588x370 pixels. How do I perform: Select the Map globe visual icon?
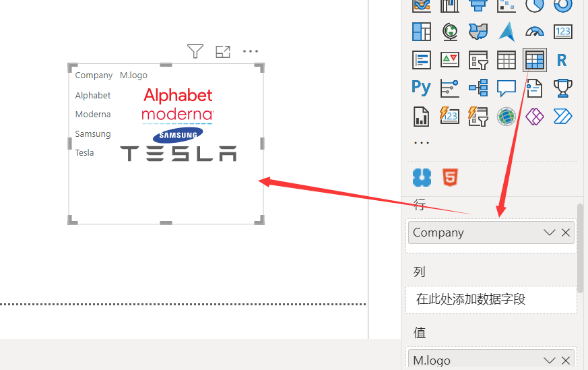coord(450,32)
